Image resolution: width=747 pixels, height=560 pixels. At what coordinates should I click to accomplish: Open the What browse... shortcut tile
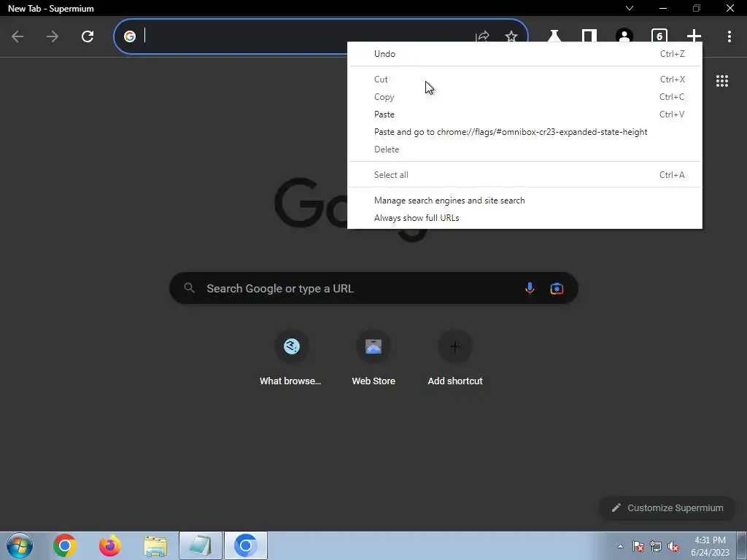click(x=291, y=358)
